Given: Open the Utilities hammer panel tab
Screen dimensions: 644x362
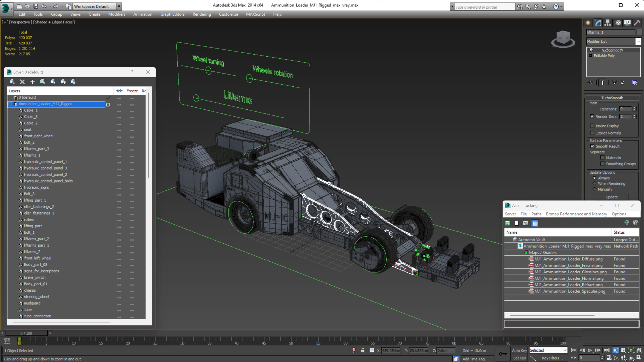Looking at the screenshot, I should pyautogui.click(x=637, y=23).
